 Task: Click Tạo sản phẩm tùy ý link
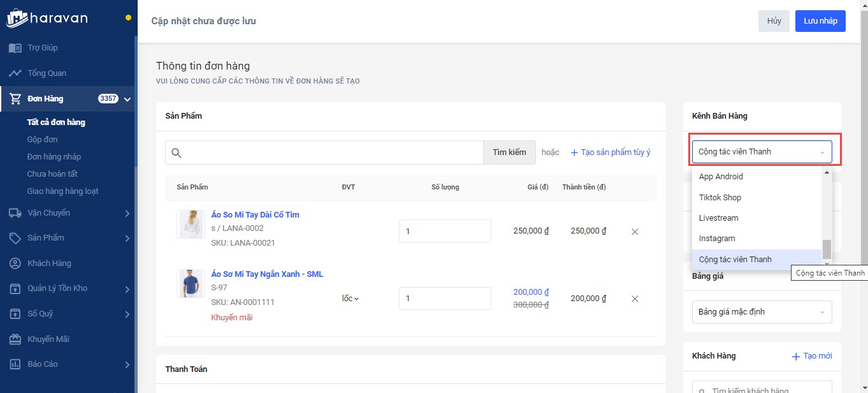coord(611,152)
